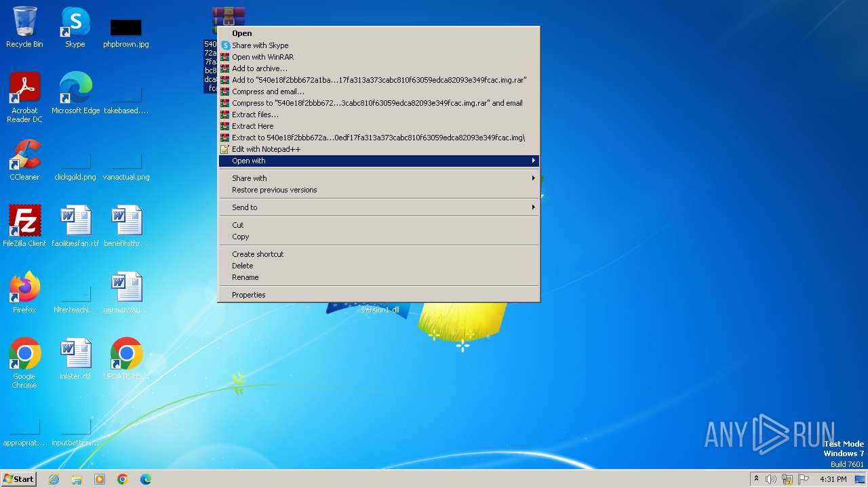Choose Open with WinRAR

tap(378, 57)
